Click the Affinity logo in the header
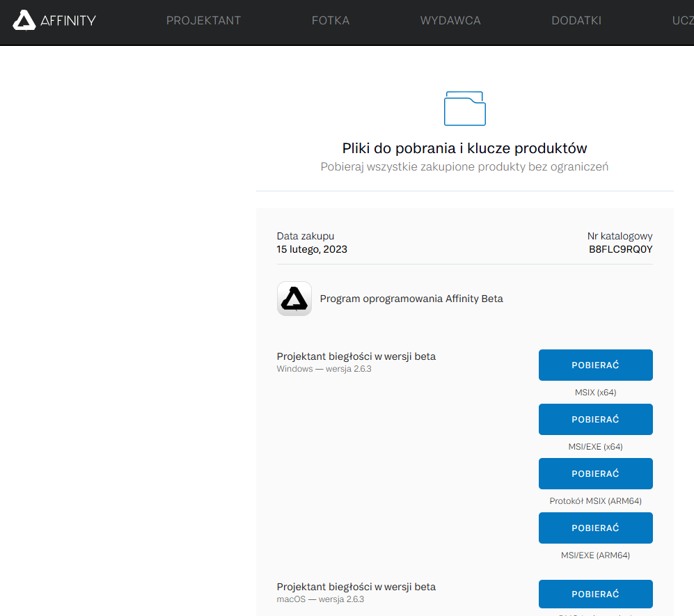Image resolution: width=694 pixels, height=616 pixels. pyautogui.click(x=54, y=20)
